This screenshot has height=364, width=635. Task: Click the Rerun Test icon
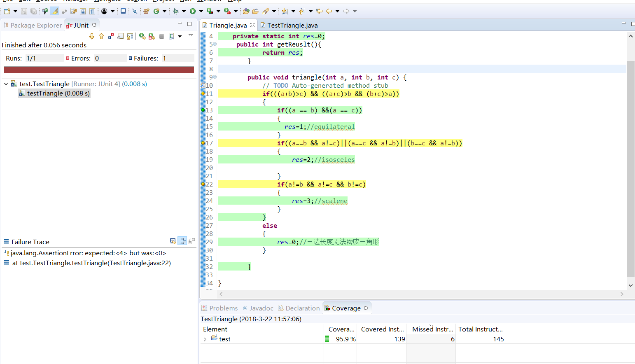142,36
